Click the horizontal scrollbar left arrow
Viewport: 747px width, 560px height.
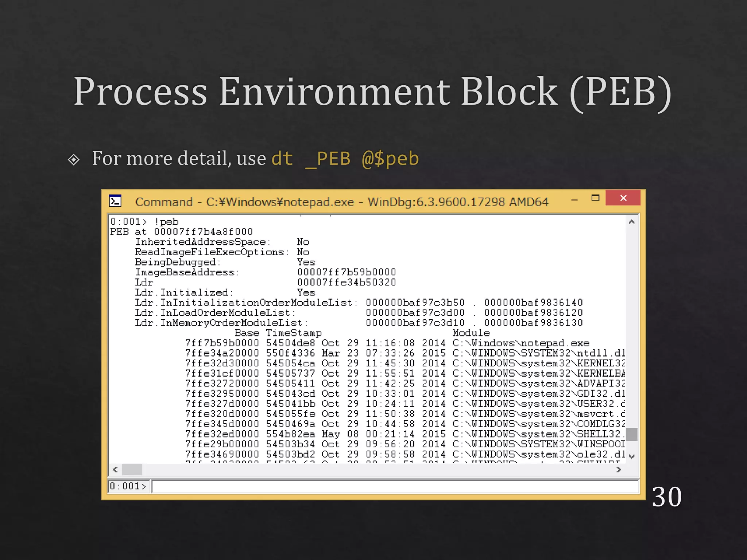(115, 470)
